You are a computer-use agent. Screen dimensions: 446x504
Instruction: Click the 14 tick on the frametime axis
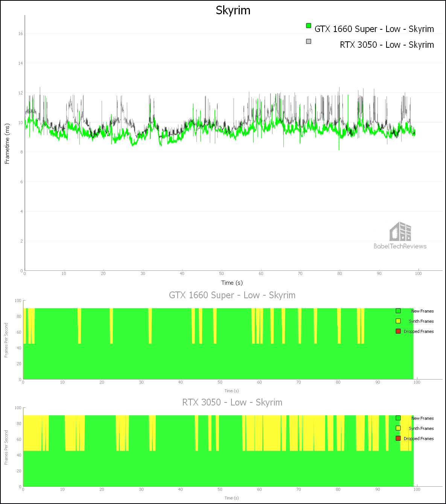tap(20, 63)
